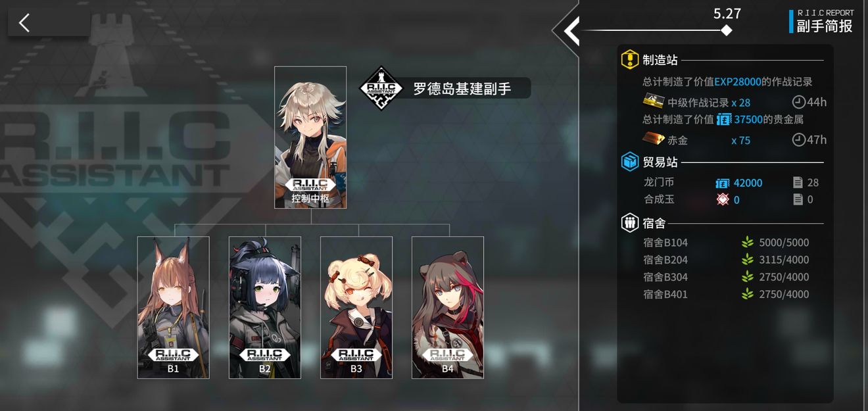Go back using top-left arrow
The image size is (868, 411).
click(x=25, y=23)
